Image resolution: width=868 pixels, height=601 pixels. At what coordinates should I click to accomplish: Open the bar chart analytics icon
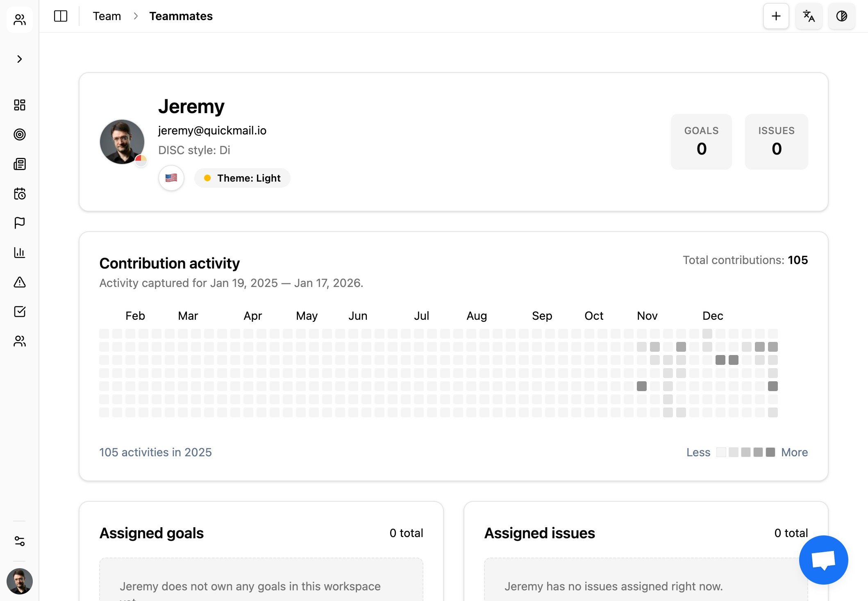click(x=20, y=253)
